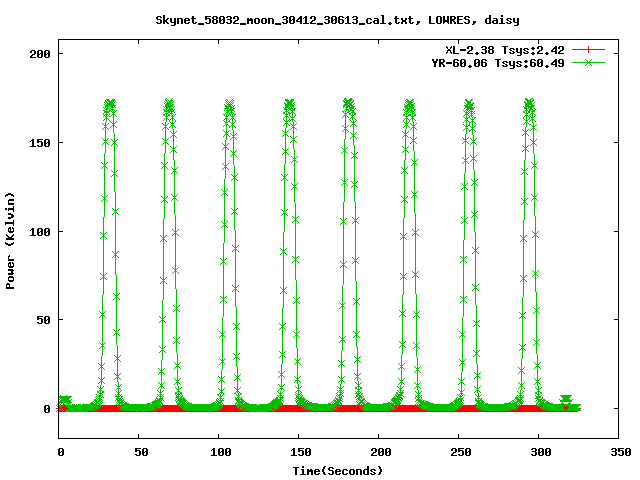The image size is (640, 480).
Task: Click the first green peak near 30 seconds
Action: click(109, 104)
